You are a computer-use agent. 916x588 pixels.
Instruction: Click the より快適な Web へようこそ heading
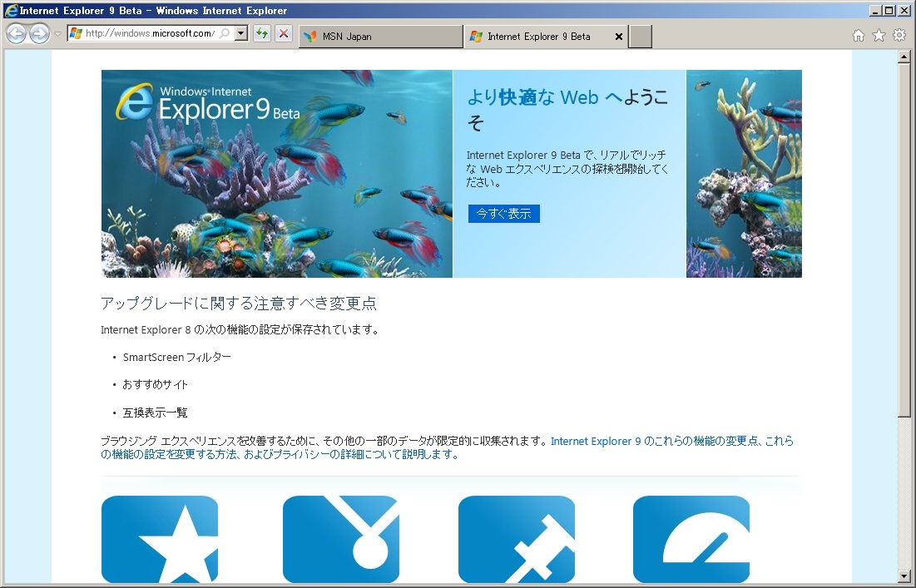[567, 109]
